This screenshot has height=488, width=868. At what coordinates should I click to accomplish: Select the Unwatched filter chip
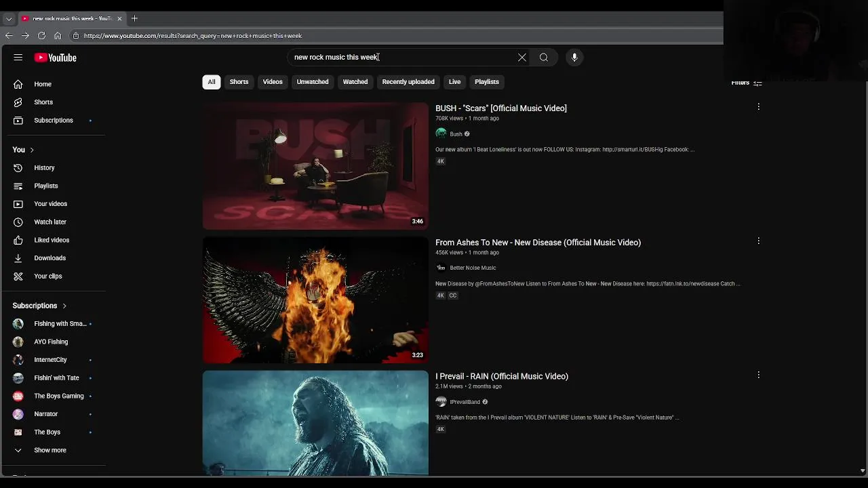313,82
